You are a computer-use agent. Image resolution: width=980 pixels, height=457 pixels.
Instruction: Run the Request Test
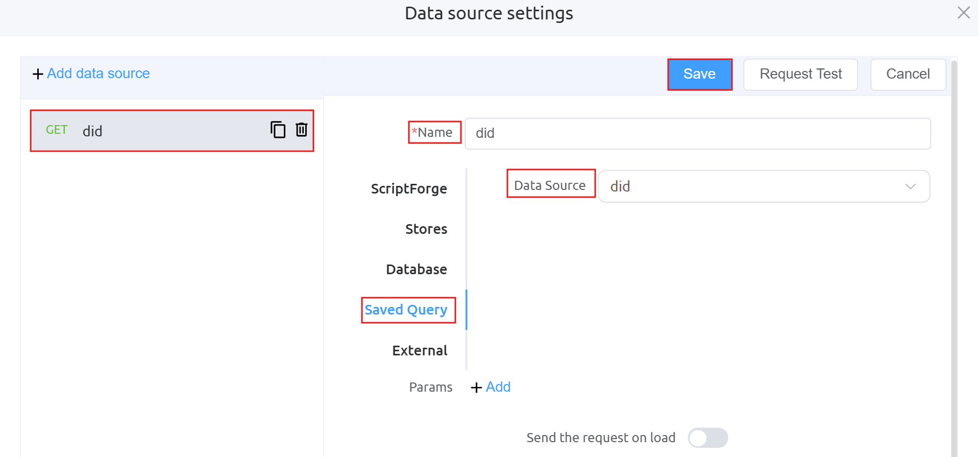(800, 75)
